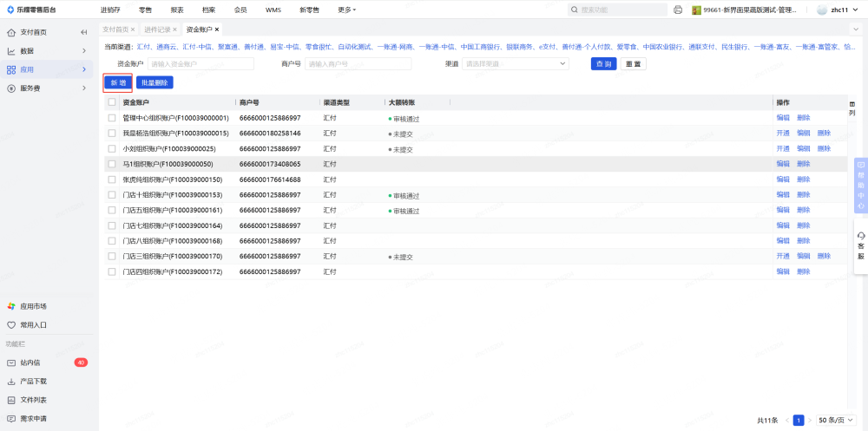Check the 门店十组织账户 row checkbox
Screen dimensions: 868x431
point(112,195)
